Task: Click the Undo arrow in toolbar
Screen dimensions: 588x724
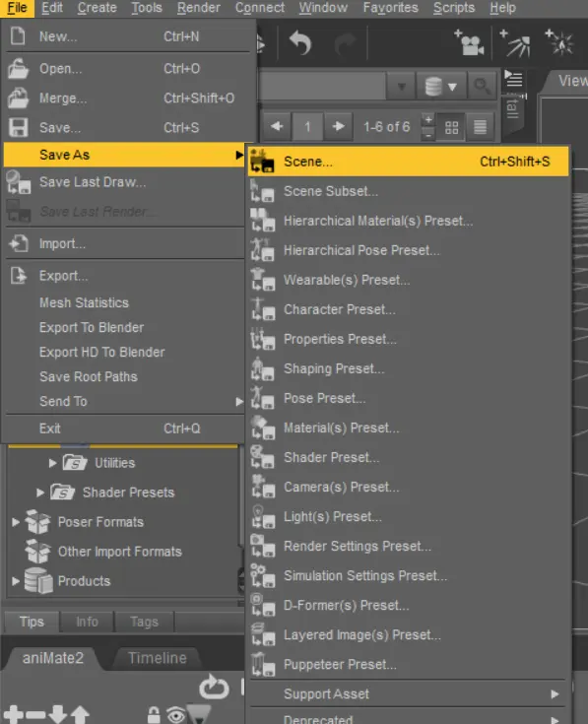Action: [300, 43]
